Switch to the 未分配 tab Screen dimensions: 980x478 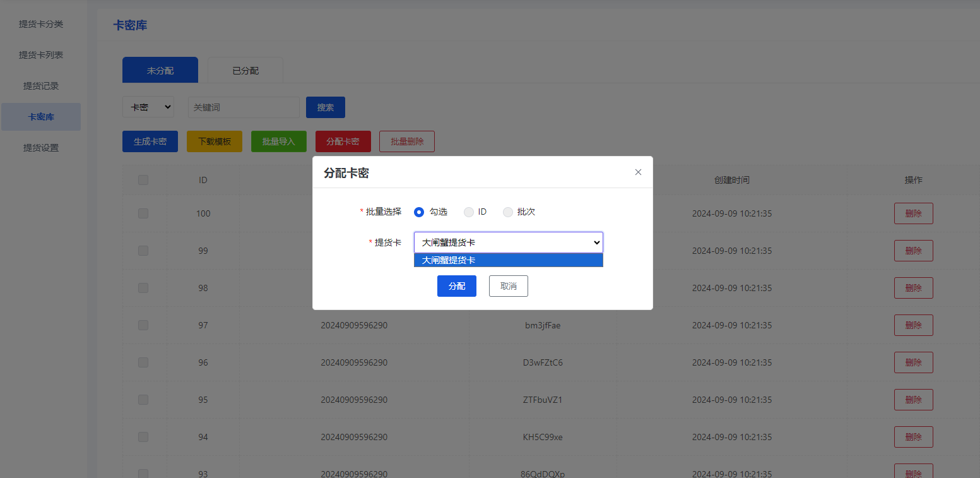point(160,70)
